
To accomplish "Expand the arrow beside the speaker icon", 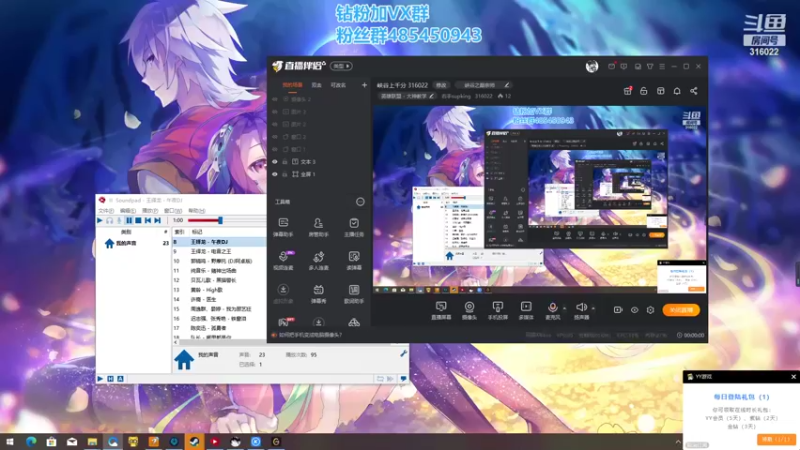I will click(x=593, y=308).
